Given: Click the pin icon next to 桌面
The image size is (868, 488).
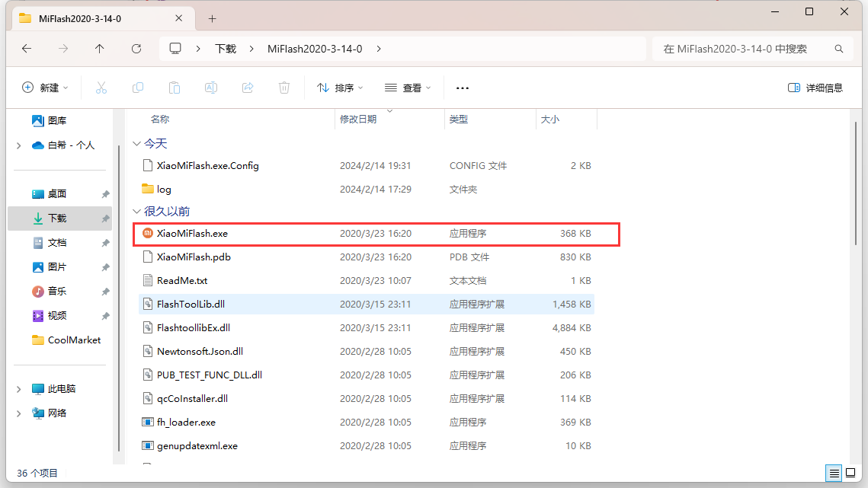Looking at the screenshot, I should pyautogui.click(x=105, y=194).
